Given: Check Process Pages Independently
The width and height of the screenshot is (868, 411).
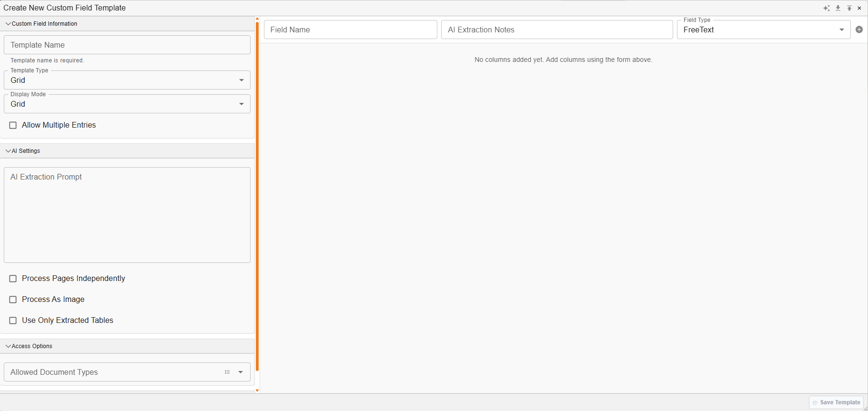Looking at the screenshot, I should click(x=13, y=279).
